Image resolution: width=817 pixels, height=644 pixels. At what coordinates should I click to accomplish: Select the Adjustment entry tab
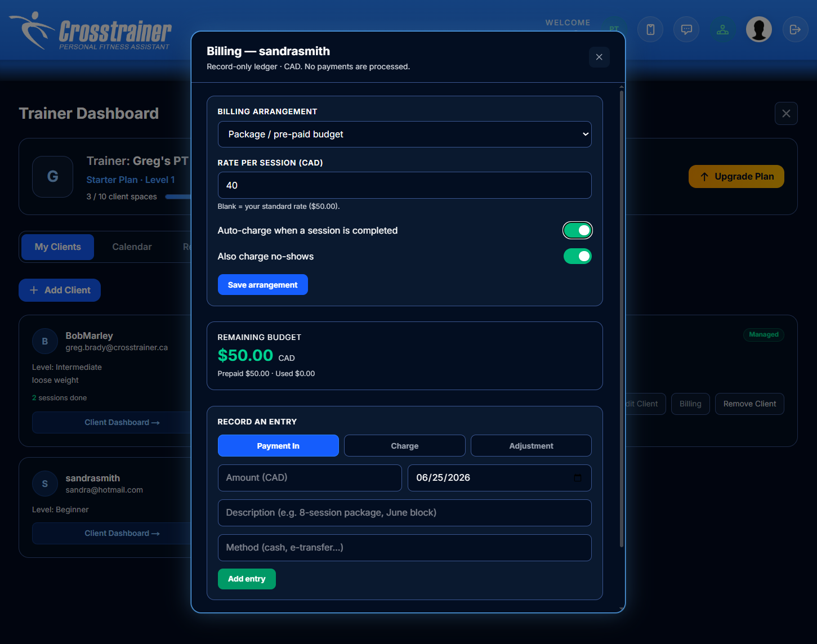pyautogui.click(x=531, y=446)
